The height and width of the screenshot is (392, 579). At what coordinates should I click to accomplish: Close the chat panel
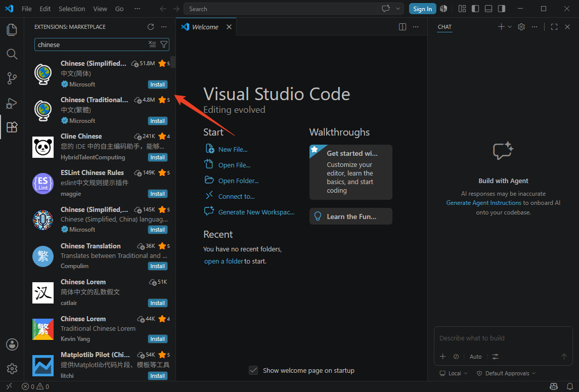567,27
